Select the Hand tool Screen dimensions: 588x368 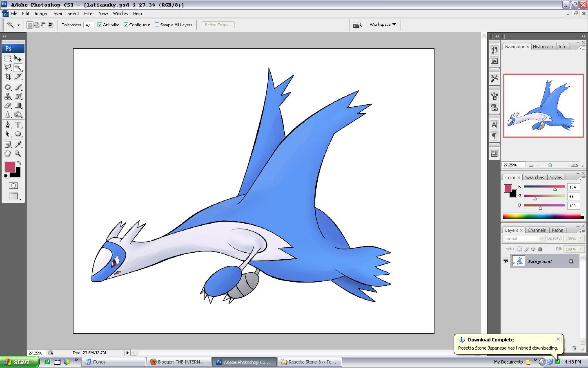(8, 153)
